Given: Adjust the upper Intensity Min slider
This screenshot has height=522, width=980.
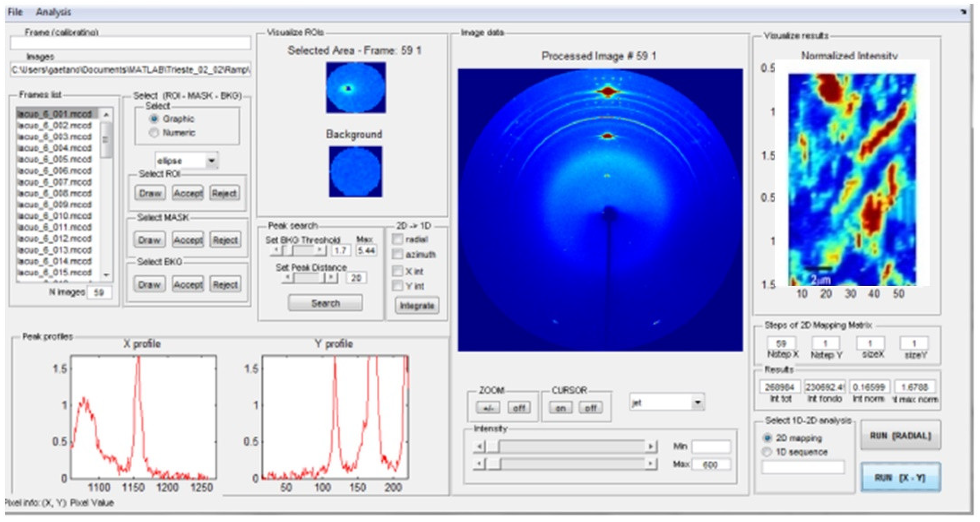Looking at the screenshot, I should coord(565,446).
